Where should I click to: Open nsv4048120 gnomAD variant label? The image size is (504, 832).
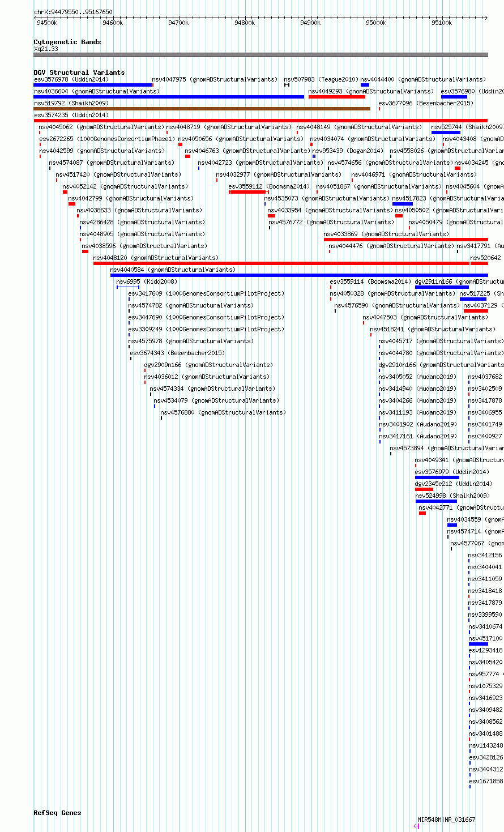point(156,258)
